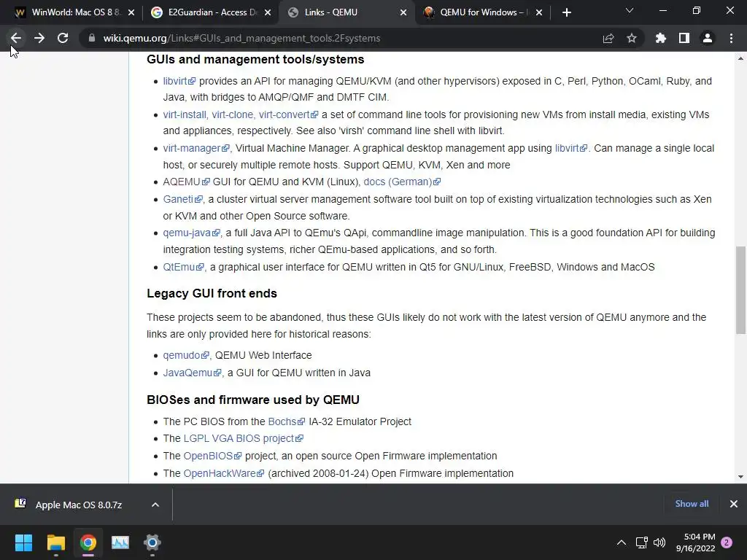Open File Explorer from the taskbar
This screenshot has width=747, height=560.
(55, 542)
